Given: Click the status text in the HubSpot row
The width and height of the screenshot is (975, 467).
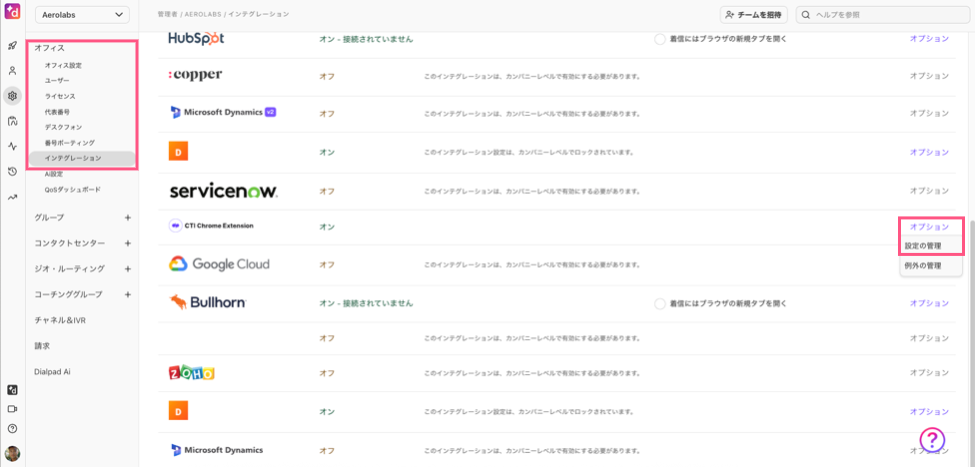Looking at the screenshot, I should click(x=366, y=39).
